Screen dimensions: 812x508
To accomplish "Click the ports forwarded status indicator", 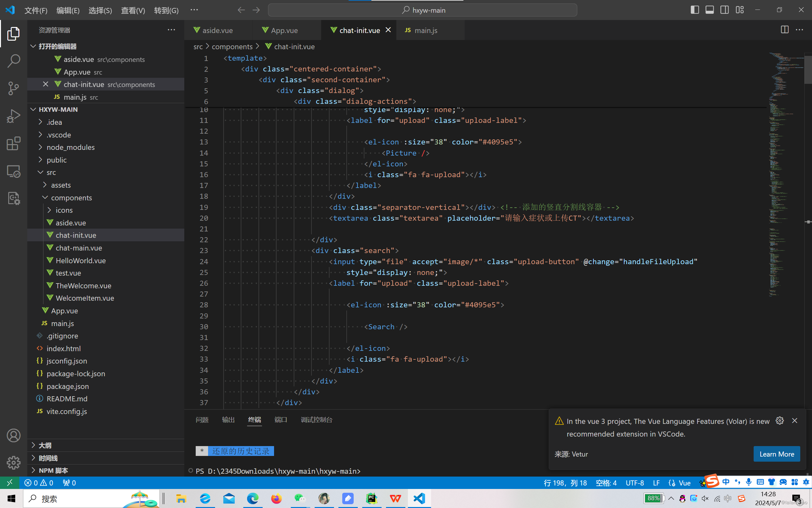I will pos(69,483).
